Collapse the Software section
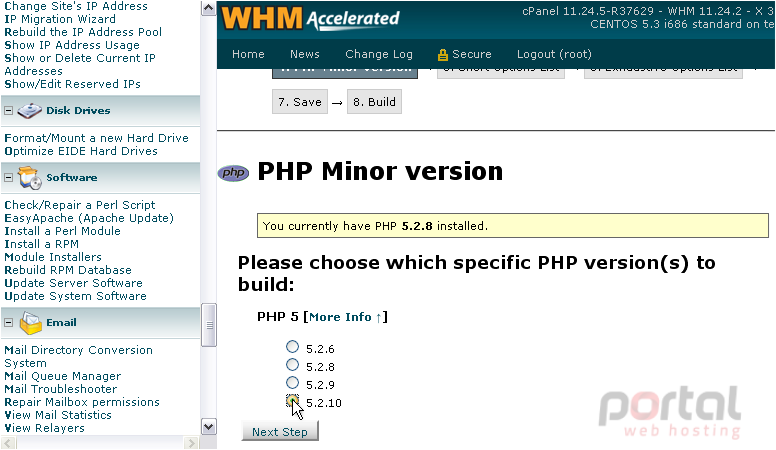 8,177
